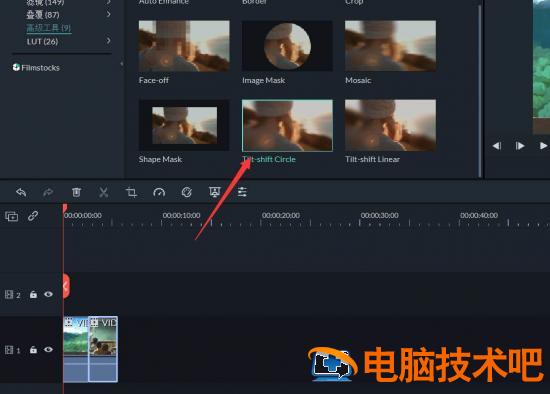The height and width of the screenshot is (394, 550).
Task: Select the Face-off effect thumbnail
Action: (184, 46)
